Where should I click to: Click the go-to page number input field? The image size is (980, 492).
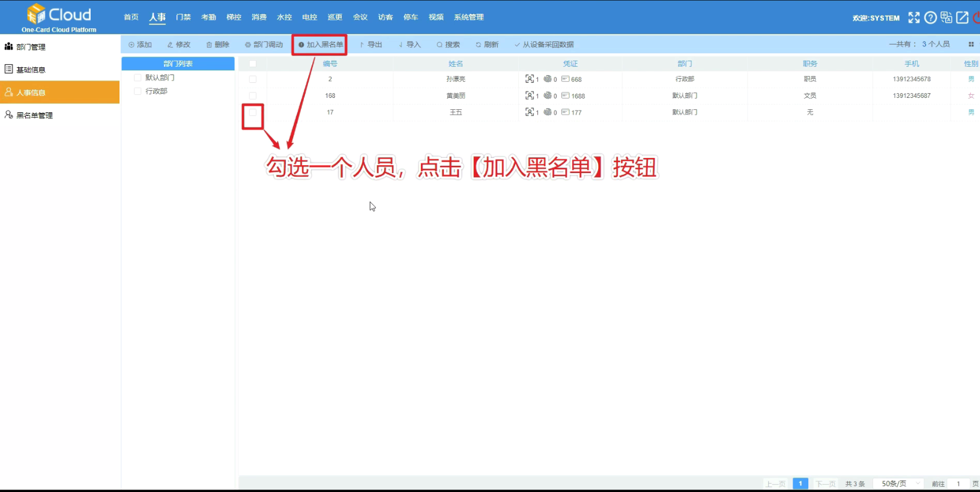[958, 484]
